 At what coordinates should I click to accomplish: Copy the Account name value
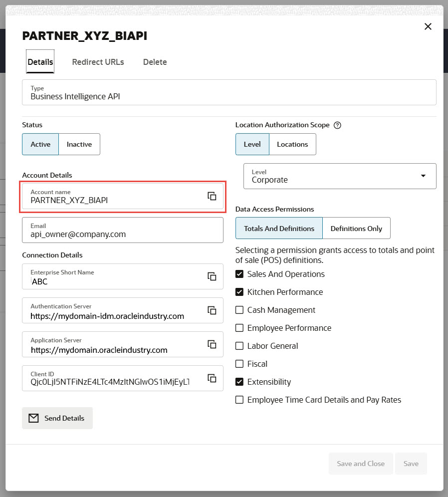212,196
